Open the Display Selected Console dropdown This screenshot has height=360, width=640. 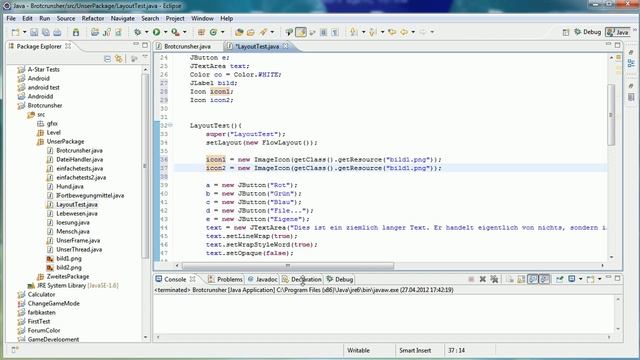pos(580,279)
